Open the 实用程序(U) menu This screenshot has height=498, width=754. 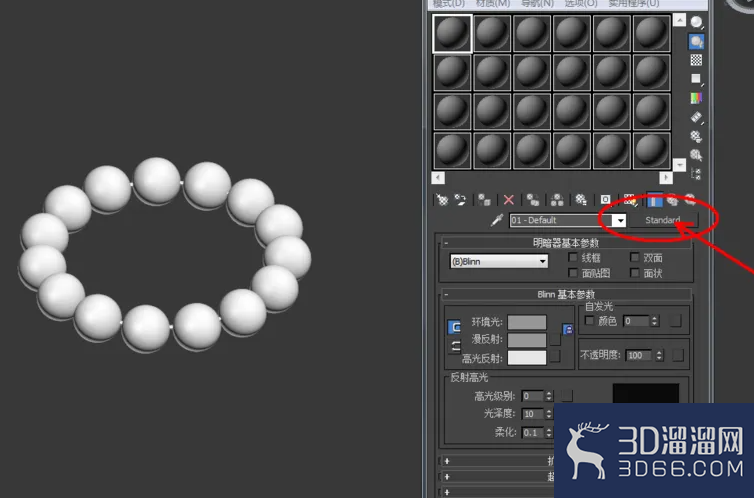(634, 3)
